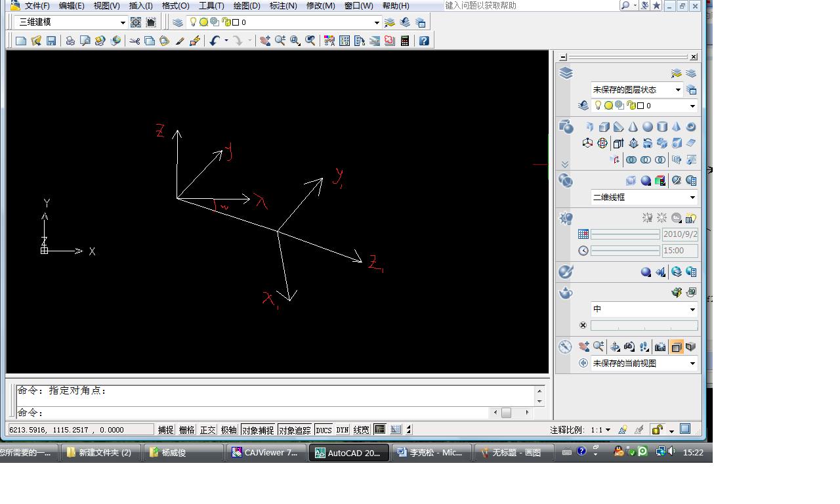
Task: Undo the last action
Action: [x=214, y=41]
